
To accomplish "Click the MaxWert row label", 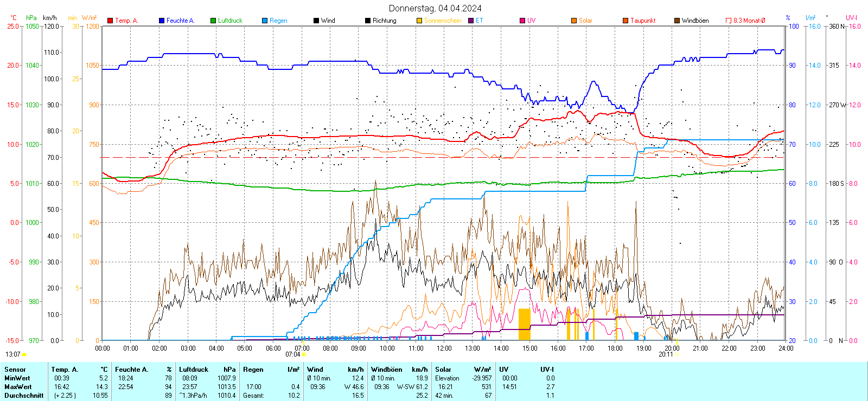I will click(x=18, y=387).
